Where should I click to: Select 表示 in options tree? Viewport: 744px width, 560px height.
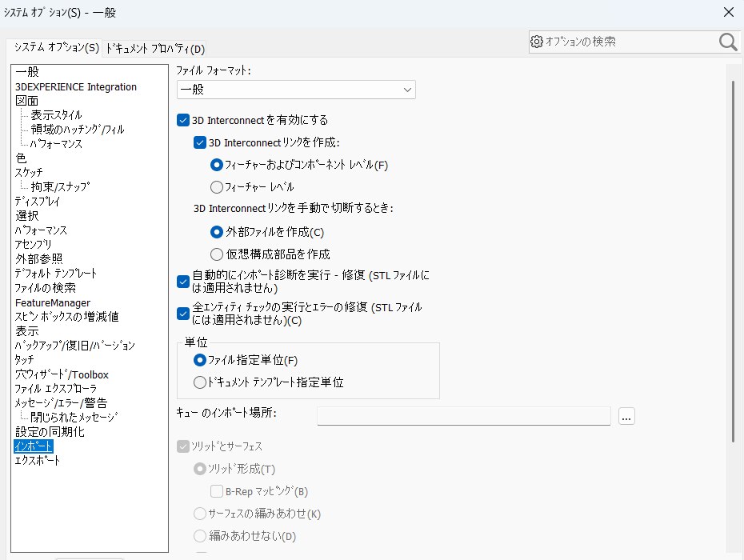[27, 331]
